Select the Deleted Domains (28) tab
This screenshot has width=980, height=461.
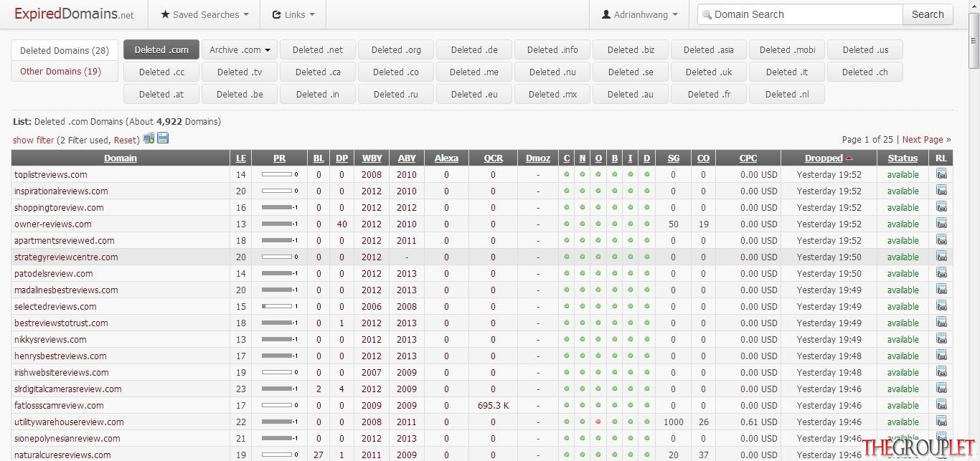click(x=65, y=50)
